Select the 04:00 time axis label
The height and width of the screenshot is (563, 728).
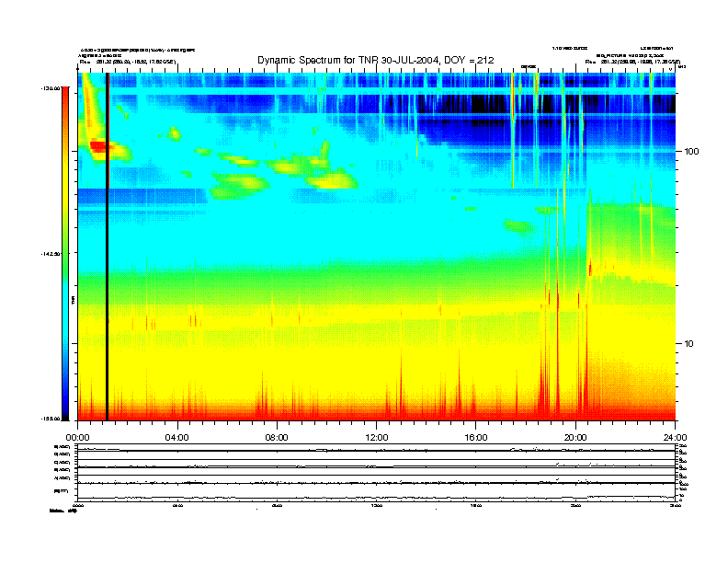coord(177,438)
